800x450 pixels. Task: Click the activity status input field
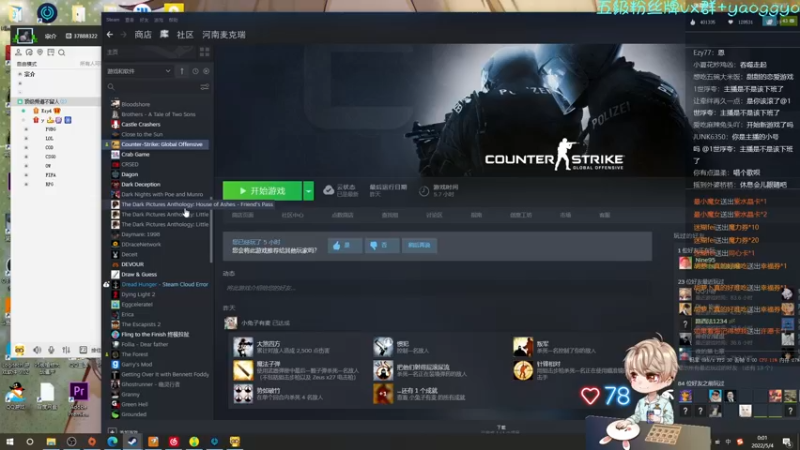pyautogui.click(x=437, y=288)
